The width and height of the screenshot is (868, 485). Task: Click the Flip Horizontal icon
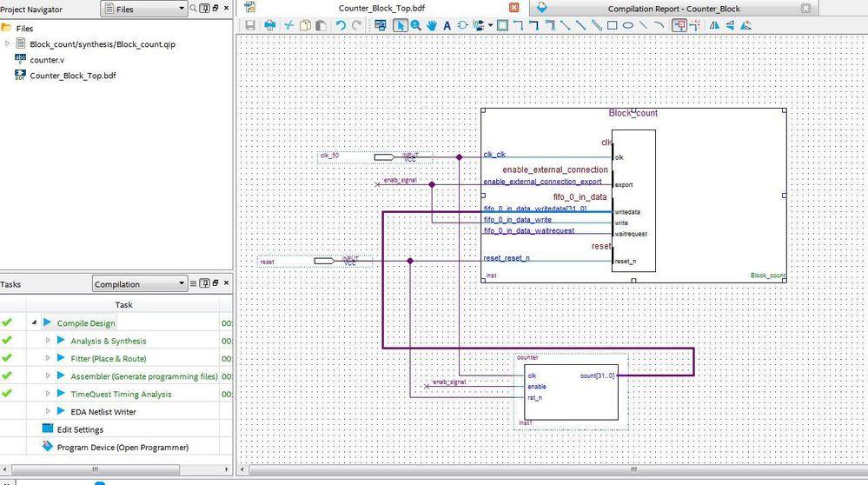pyautogui.click(x=714, y=26)
